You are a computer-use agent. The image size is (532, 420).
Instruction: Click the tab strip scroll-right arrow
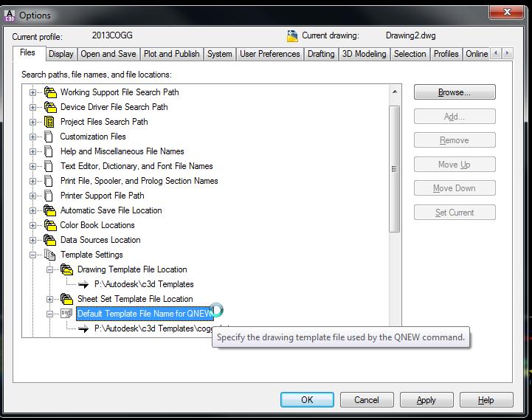[507, 53]
